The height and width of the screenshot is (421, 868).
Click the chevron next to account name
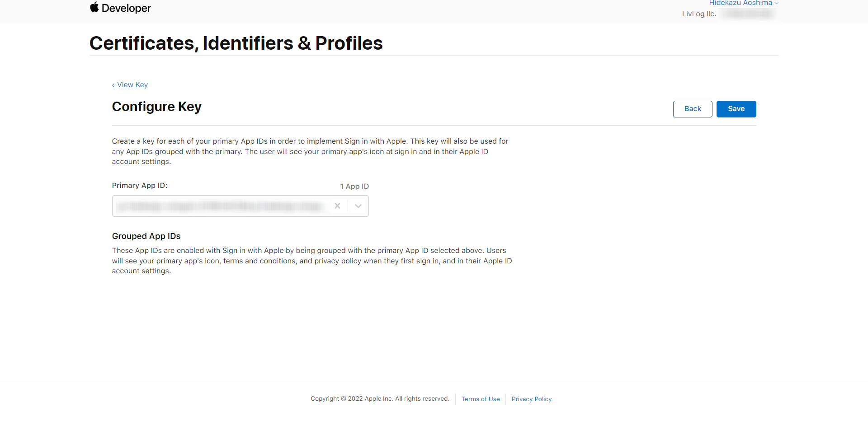point(777,3)
